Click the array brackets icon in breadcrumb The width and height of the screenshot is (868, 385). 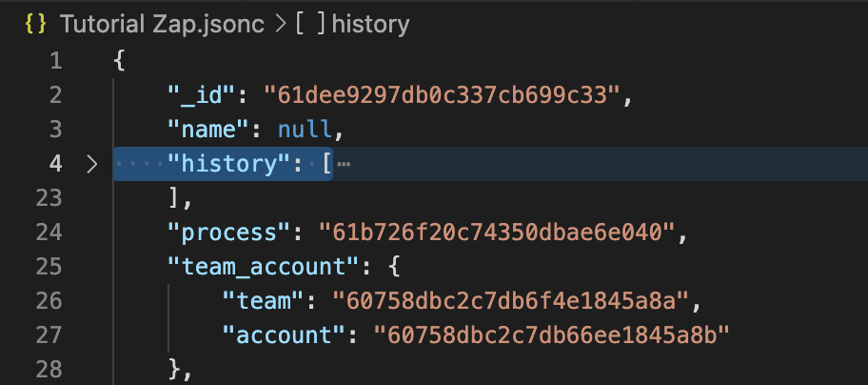click(x=310, y=25)
